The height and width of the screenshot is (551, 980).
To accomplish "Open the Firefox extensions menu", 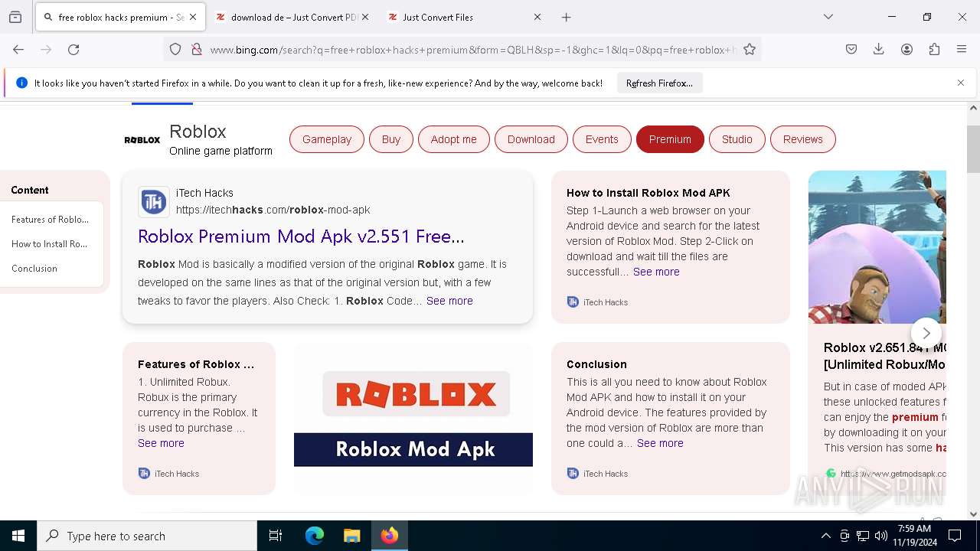I will pos(934,50).
